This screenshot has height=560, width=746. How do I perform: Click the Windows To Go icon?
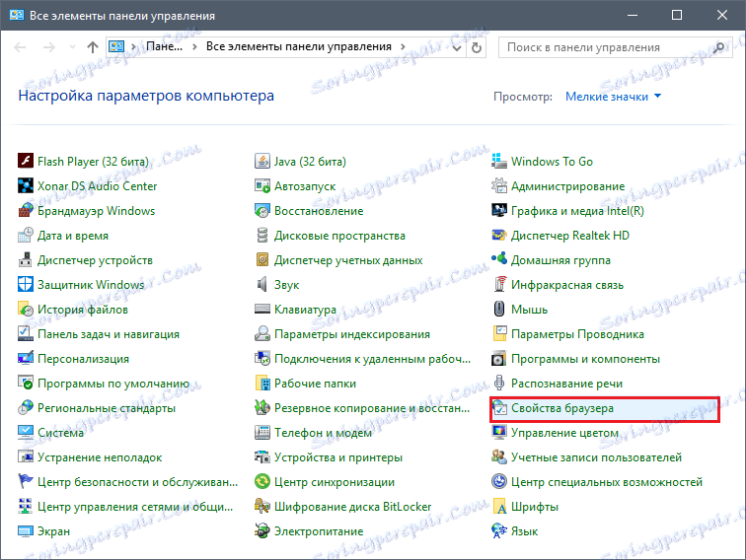click(x=499, y=161)
